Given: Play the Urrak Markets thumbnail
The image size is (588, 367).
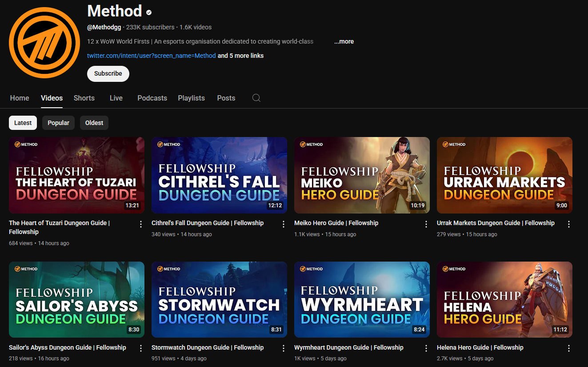Looking at the screenshot, I should coord(504,175).
